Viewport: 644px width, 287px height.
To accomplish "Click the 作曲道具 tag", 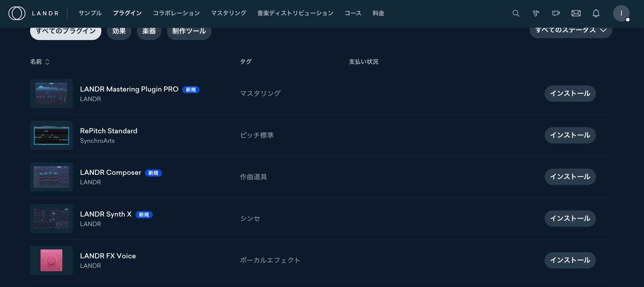I will [253, 177].
